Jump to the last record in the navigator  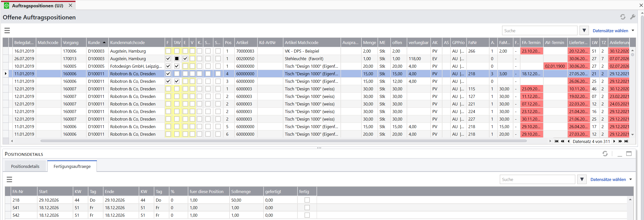[x=626, y=141]
